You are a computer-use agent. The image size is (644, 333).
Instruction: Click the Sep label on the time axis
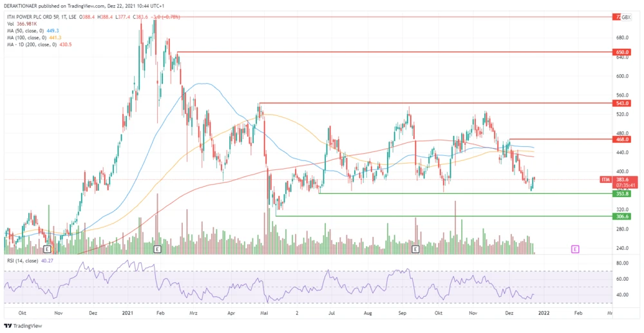(402, 313)
